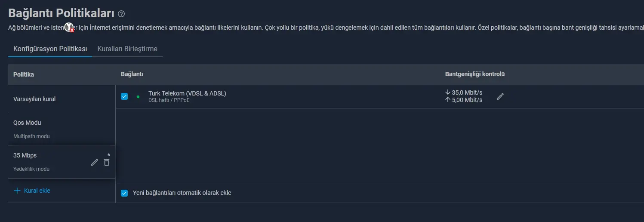Select Konfigürasyon Politikası tab
Image resolution: width=644 pixels, height=222 pixels.
(x=50, y=49)
